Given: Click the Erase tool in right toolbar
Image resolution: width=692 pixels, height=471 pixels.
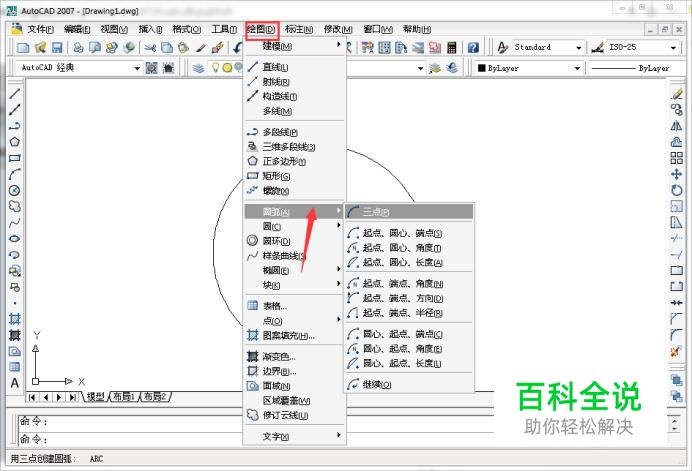Looking at the screenshot, I should coord(677,94).
